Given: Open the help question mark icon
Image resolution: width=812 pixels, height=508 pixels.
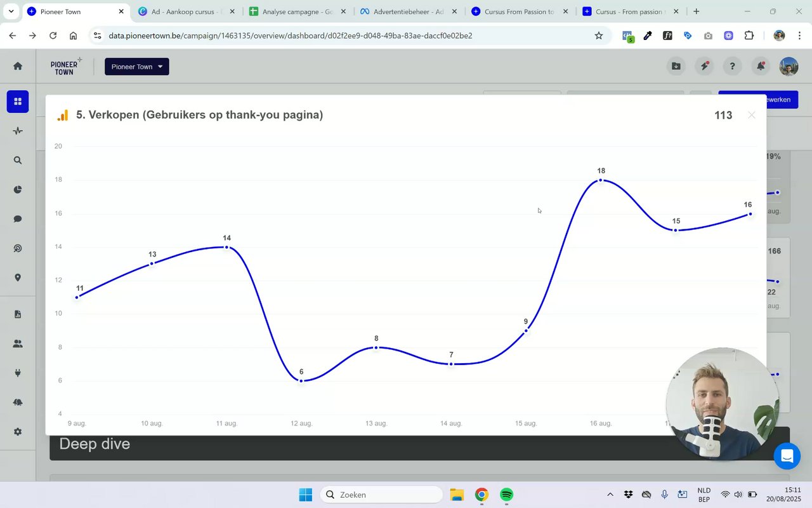Looking at the screenshot, I should (733, 66).
